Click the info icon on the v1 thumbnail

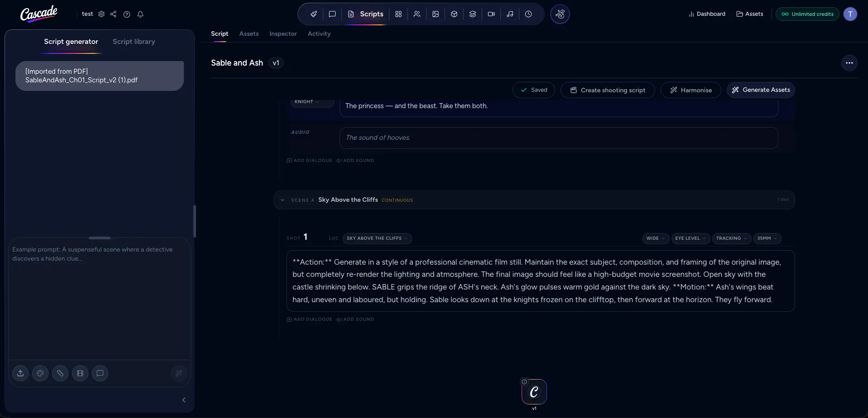click(x=524, y=382)
